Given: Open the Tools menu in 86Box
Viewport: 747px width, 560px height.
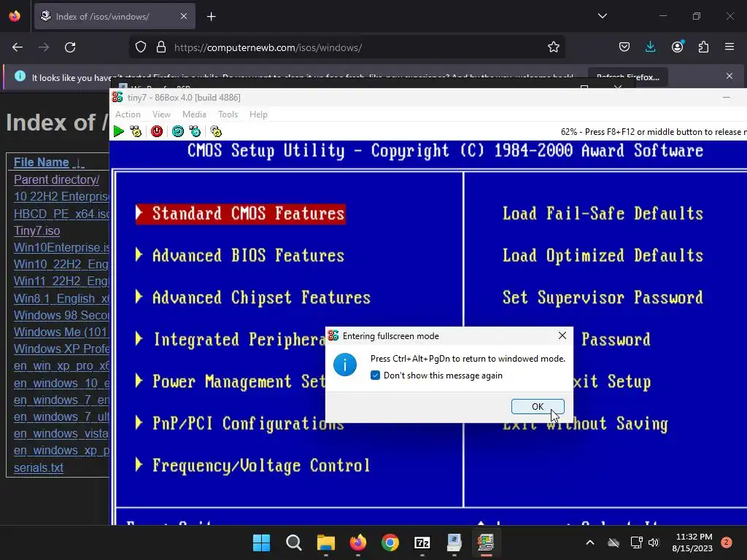Looking at the screenshot, I should [x=228, y=114].
